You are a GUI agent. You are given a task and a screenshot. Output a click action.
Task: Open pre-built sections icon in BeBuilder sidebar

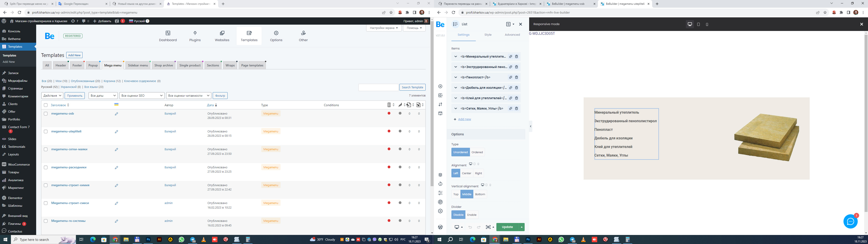click(x=440, y=95)
